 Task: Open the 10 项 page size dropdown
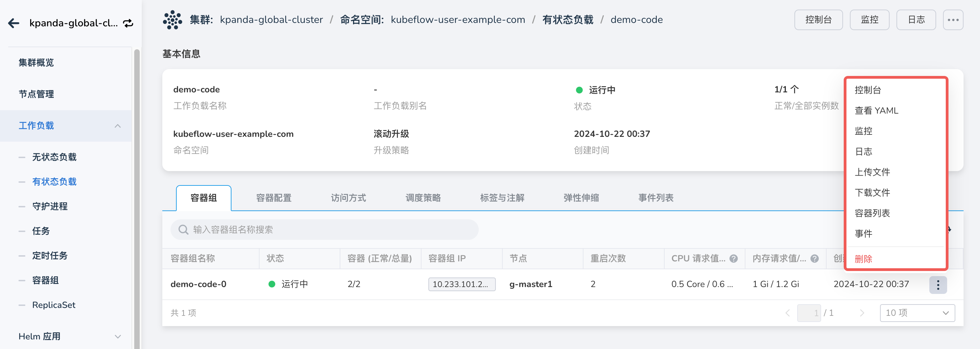[x=917, y=312]
